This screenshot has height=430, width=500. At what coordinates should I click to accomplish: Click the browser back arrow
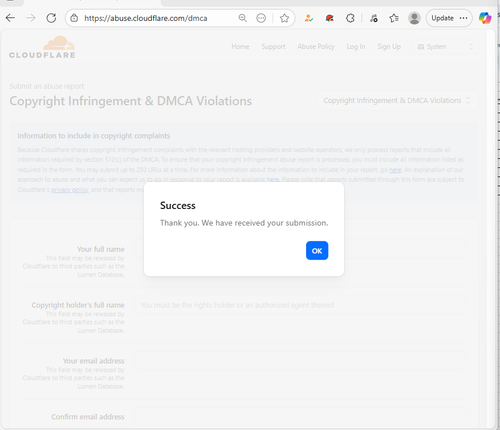click(10, 18)
